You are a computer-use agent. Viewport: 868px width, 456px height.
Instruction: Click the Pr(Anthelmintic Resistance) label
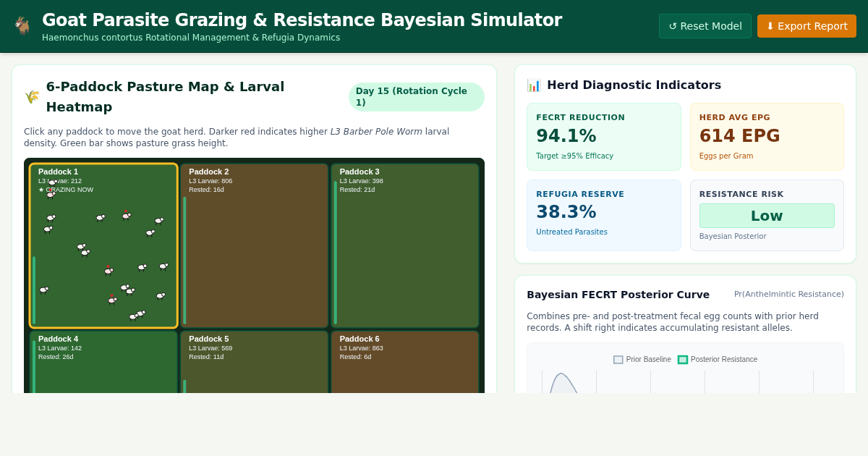[x=789, y=294]
